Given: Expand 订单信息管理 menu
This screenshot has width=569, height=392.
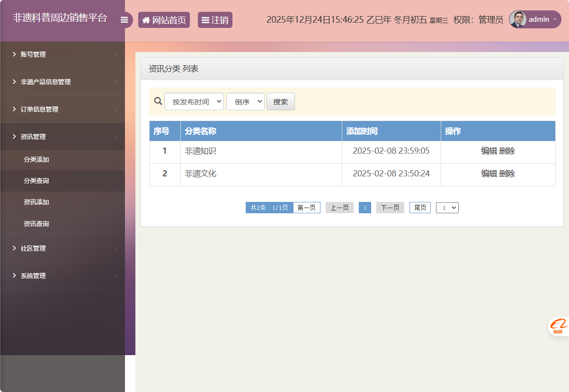Looking at the screenshot, I should click(62, 109).
